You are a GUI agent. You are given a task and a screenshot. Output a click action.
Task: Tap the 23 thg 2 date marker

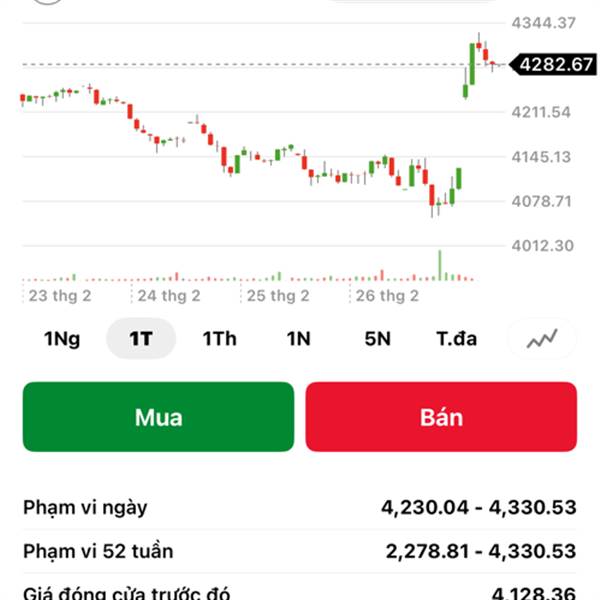60,296
